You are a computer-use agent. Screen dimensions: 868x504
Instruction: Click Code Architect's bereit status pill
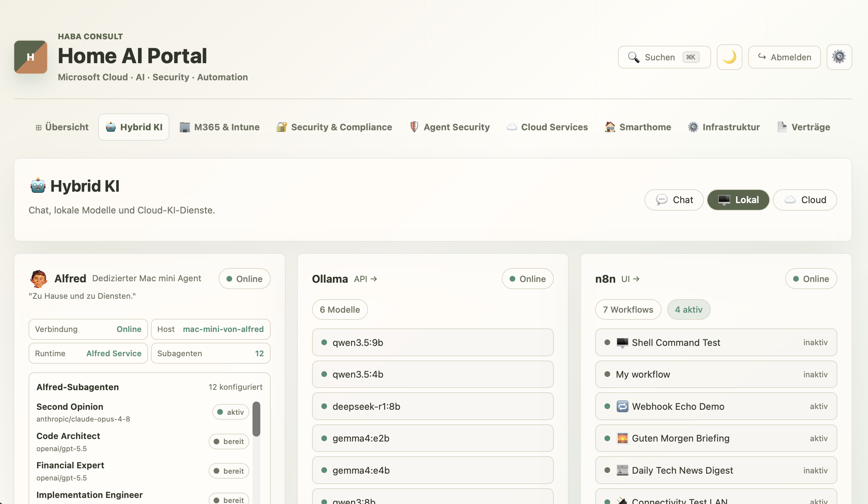[229, 442]
